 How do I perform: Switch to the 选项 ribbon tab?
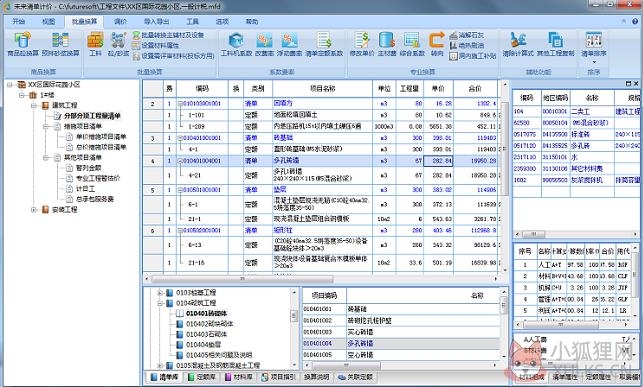[x=222, y=21]
